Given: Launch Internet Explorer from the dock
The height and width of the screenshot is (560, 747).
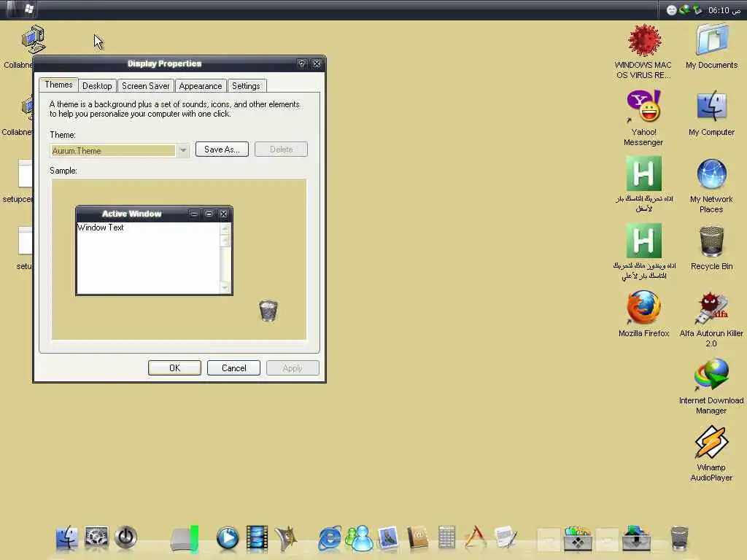Looking at the screenshot, I should 330,539.
